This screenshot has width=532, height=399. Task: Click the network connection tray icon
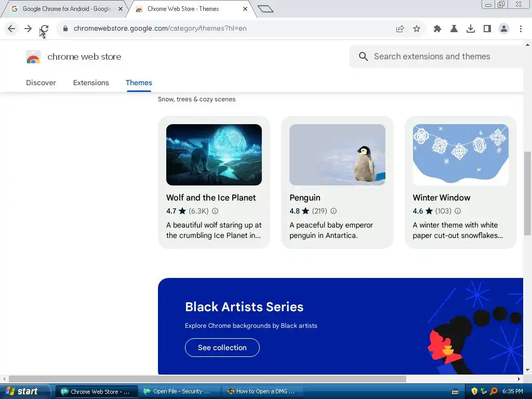484,391
